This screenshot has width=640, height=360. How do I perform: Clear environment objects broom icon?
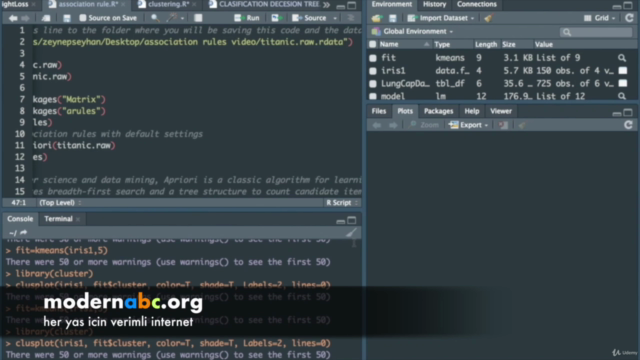tap(489, 18)
